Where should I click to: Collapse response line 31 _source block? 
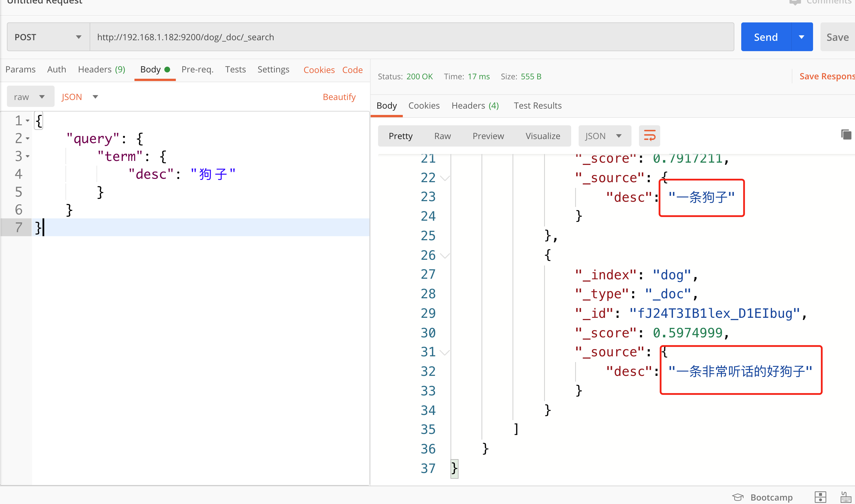click(x=445, y=353)
